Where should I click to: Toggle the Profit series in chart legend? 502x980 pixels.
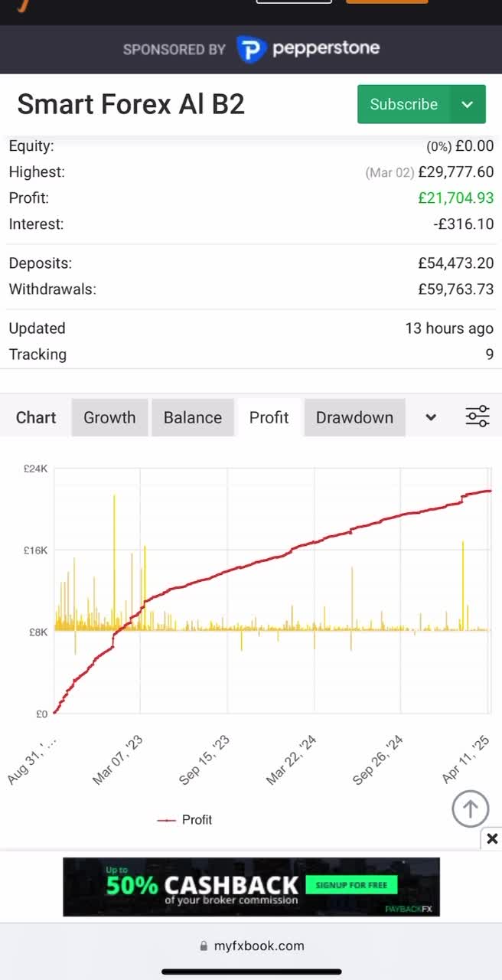point(184,819)
